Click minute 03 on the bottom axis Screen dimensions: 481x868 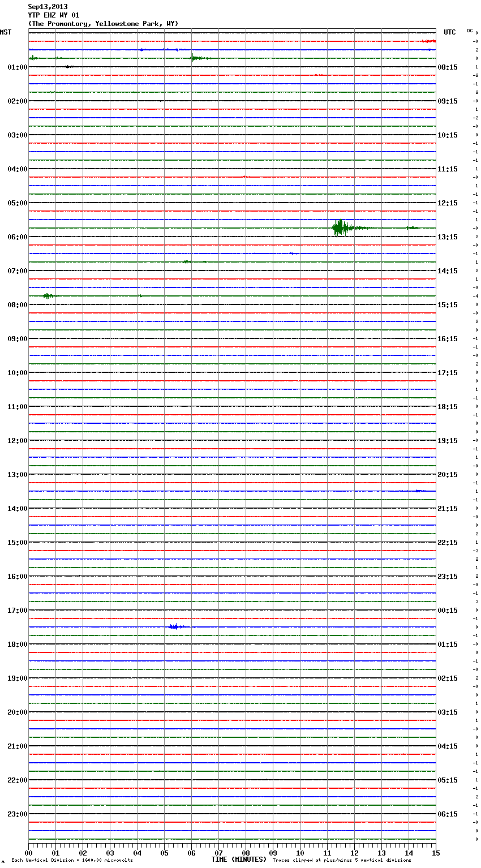click(x=110, y=853)
